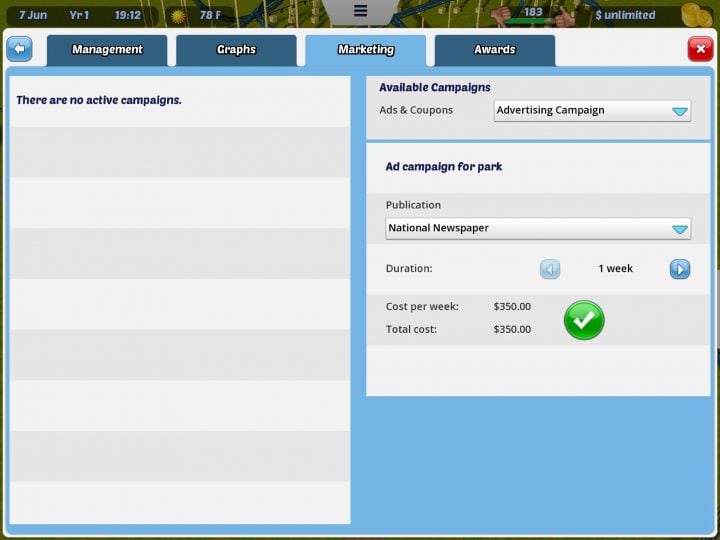
Task: Open the Awards tab
Action: (495, 51)
